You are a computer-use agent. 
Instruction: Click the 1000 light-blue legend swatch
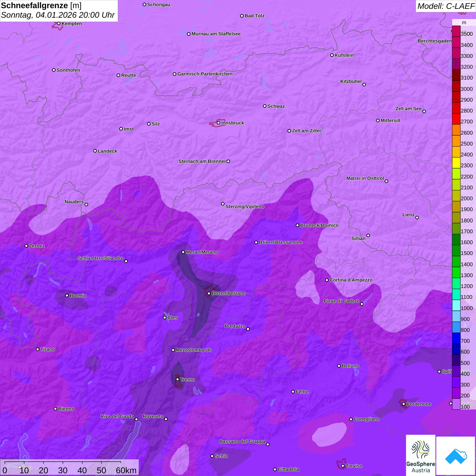tap(456, 305)
